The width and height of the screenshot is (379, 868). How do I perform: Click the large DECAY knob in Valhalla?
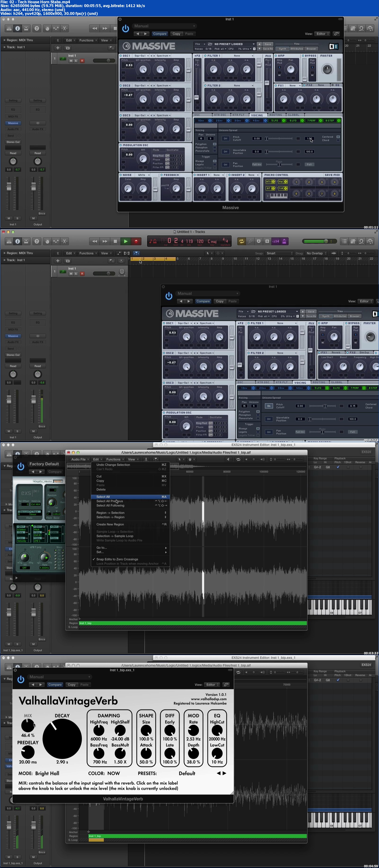[x=62, y=738]
